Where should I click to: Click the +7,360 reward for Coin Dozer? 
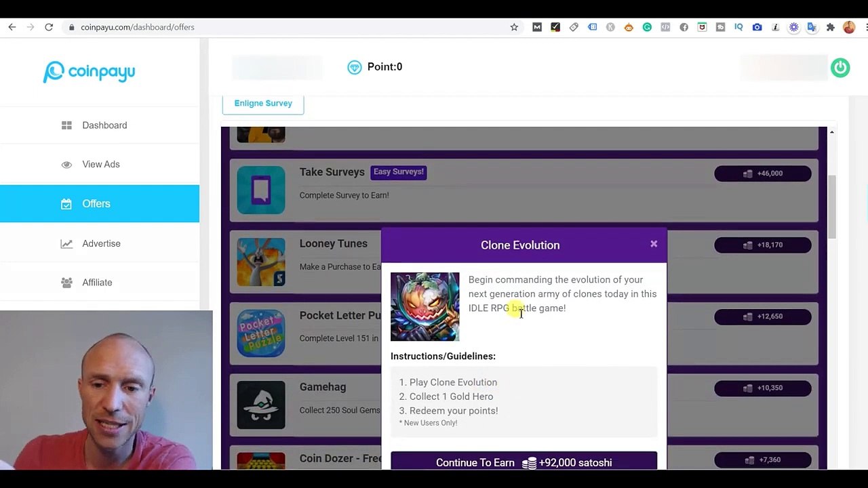click(763, 460)
